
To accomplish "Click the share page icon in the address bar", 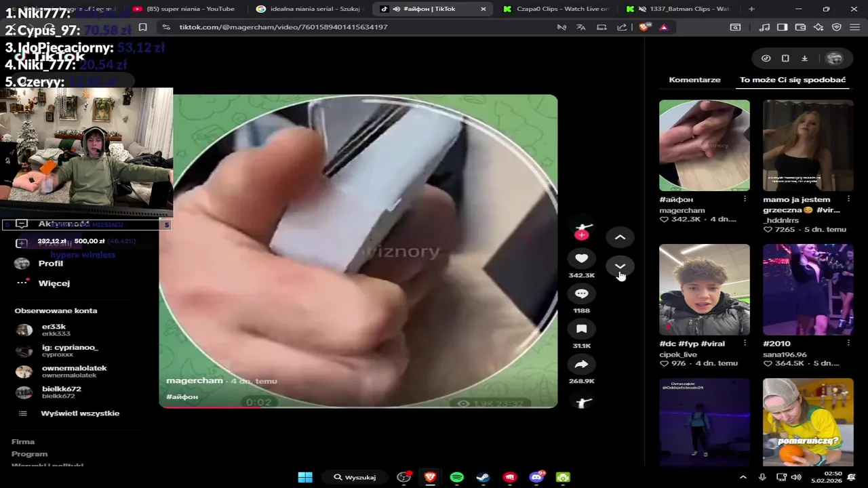I will (622, 27).
